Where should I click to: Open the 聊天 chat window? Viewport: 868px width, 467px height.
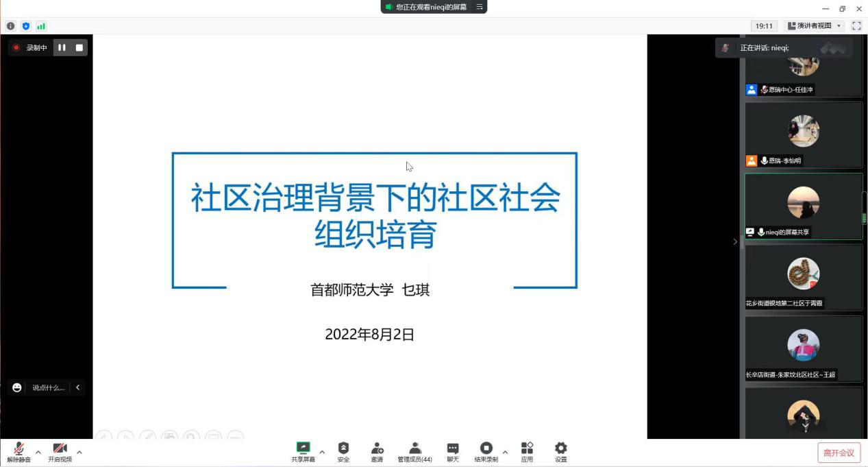[453, 452]
